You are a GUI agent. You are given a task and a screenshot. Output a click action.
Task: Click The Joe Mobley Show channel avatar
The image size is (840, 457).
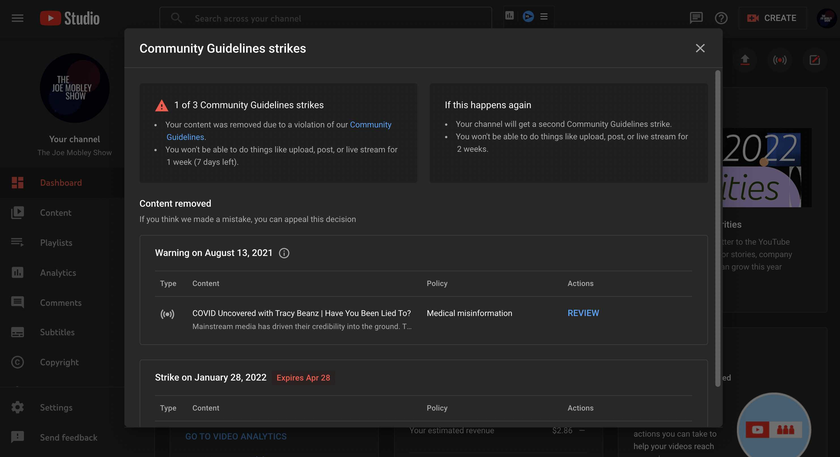pos(74,88)
